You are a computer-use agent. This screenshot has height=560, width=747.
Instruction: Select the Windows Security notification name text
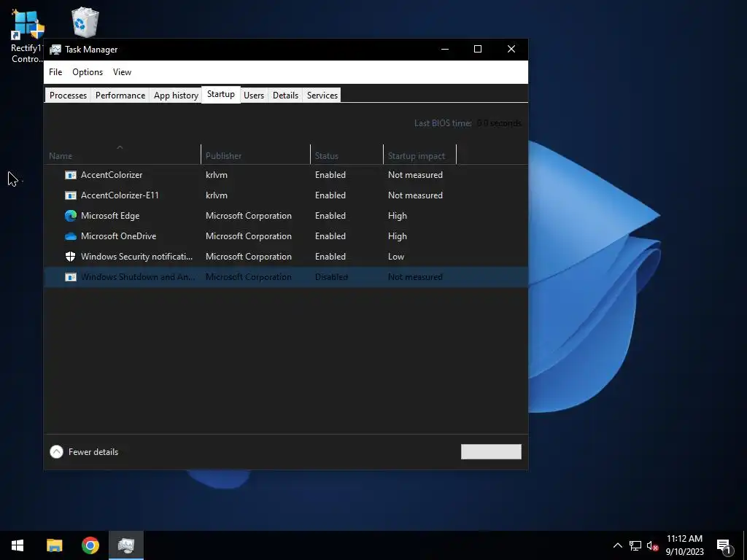tap(136, 257)
